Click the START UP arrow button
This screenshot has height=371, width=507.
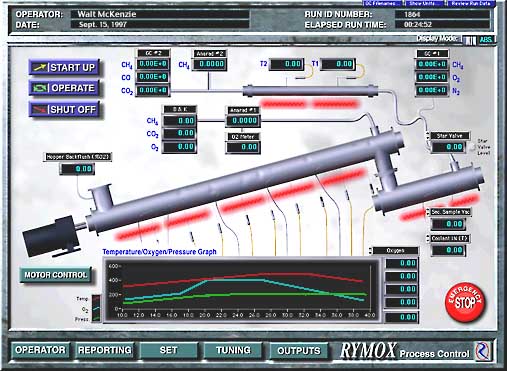[x=64, y=68]
